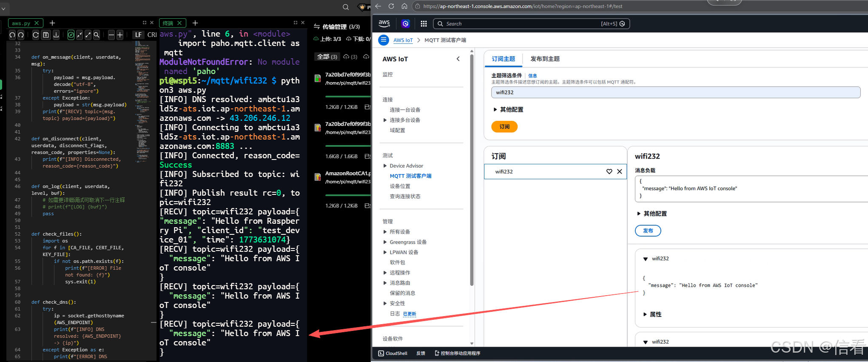868x362 pixels.
Task: Click the 发布 publish button
Action: 648,231
